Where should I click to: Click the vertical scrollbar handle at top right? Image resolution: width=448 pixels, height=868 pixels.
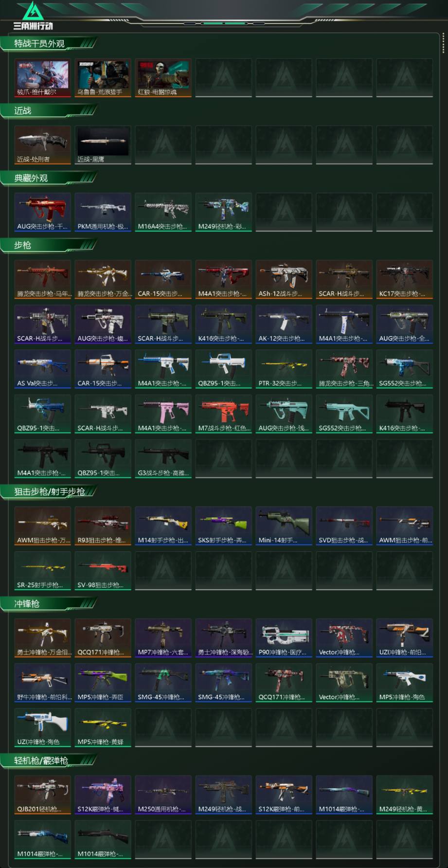click(x=443, y=43)
